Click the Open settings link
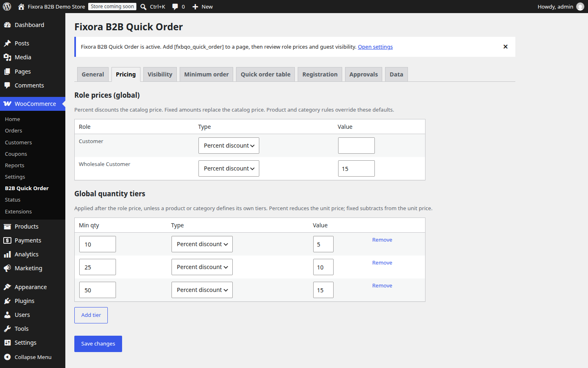 click(375, 47)
